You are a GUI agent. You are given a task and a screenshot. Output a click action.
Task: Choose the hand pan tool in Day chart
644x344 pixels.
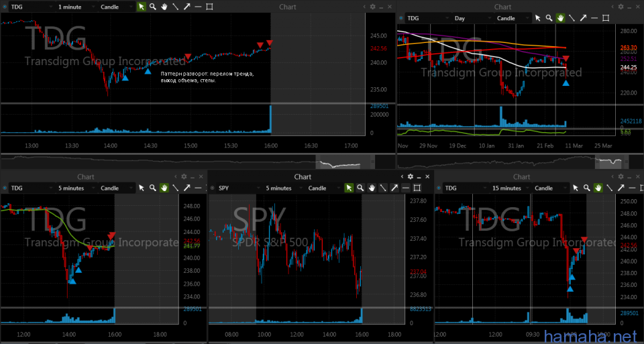(x=560, y=18)
